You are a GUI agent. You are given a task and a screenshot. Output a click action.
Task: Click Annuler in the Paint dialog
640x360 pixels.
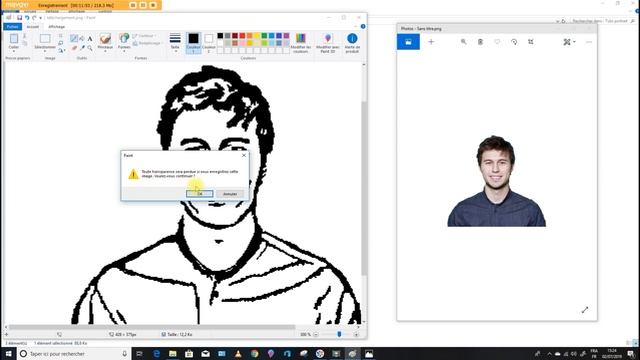230,194
